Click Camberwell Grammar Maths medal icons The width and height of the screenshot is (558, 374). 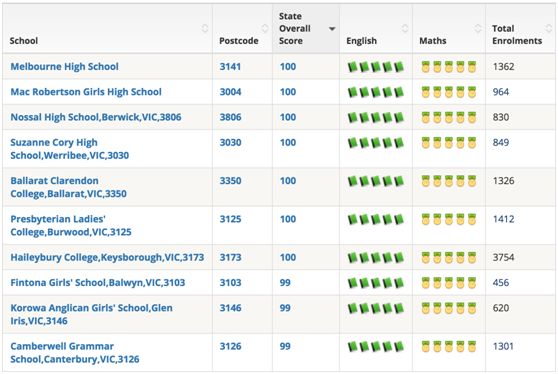tap(449, 347)
